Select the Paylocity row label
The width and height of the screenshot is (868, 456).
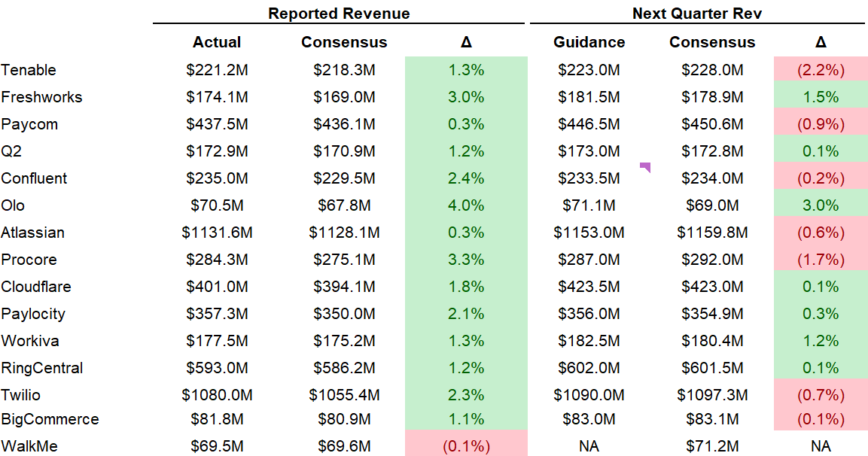pyautogui.click(x=33, y=315)
